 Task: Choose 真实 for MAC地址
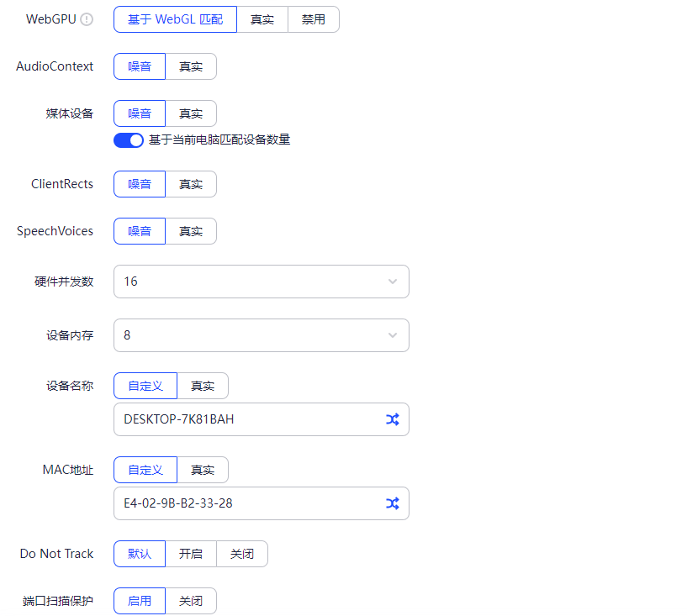point(203,470)
